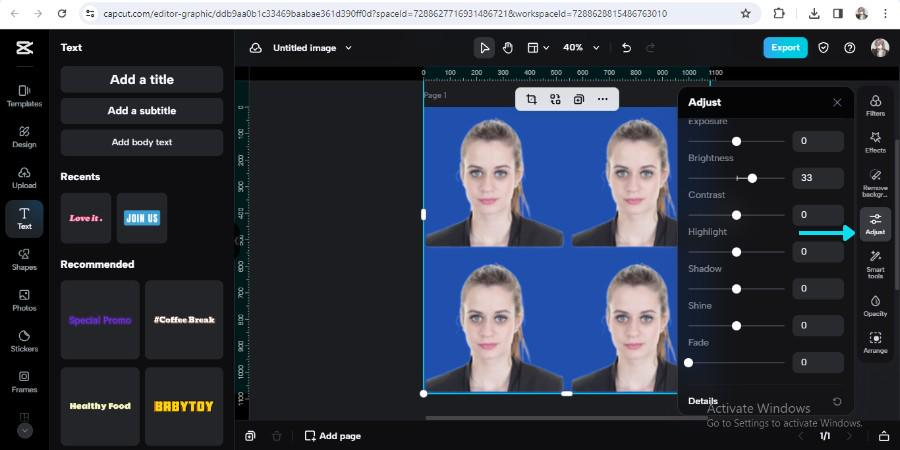Open the CapCut home logo
900x450 pixels.
[24, 48]
